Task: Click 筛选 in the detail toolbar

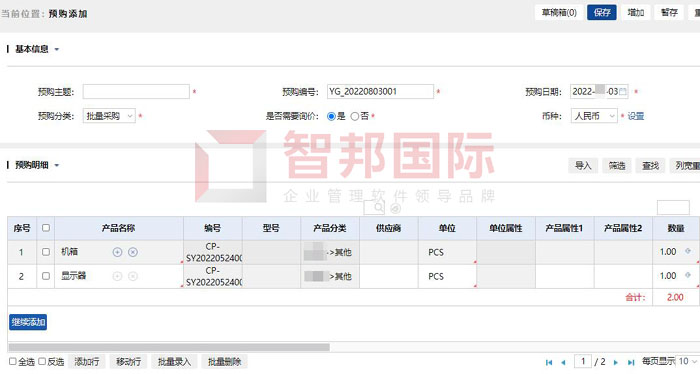Action: 617,166
